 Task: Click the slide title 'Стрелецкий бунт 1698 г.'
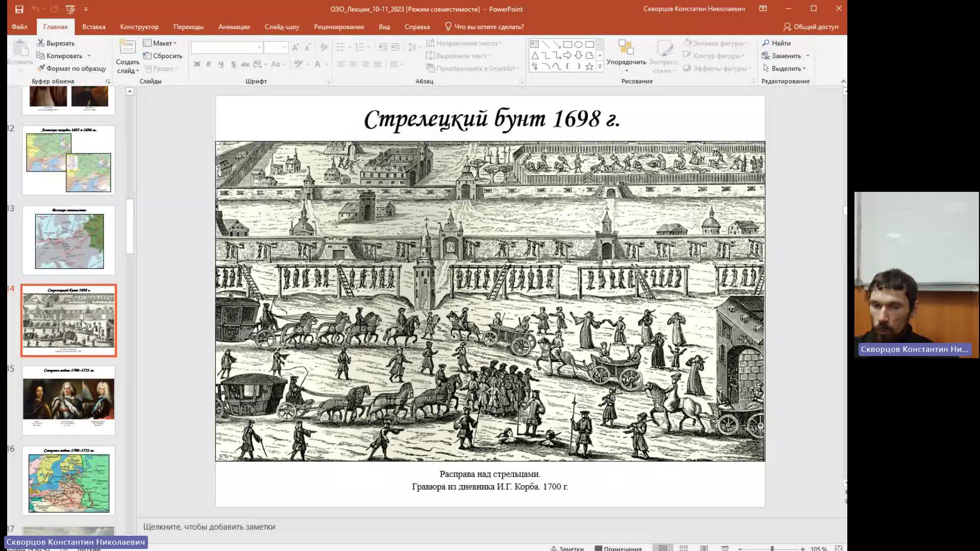click(x=492, y=119)
